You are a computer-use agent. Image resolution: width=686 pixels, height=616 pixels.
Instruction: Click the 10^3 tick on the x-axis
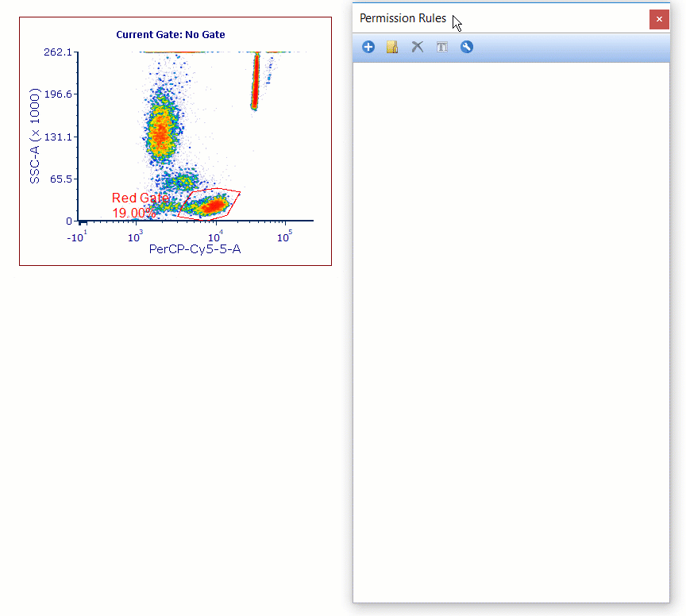(x=136, y=237)
